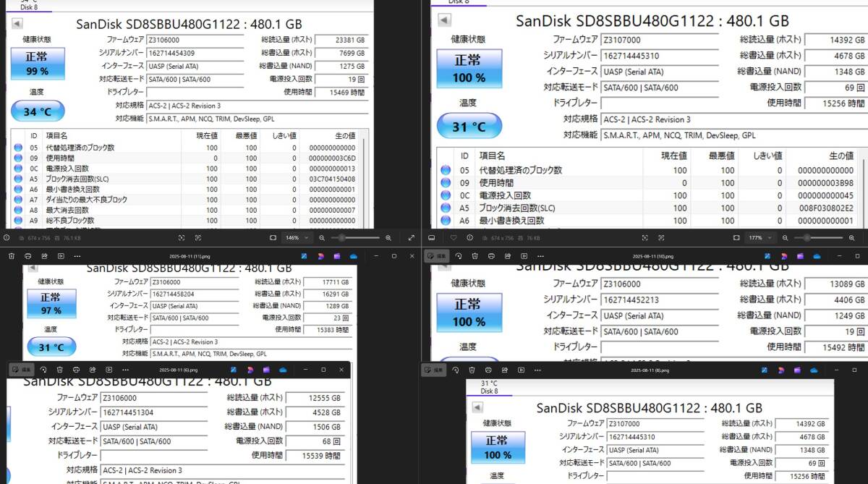Click the 2025-08-11 (10).png file name
Screen dimensions: 868x484
654,256
